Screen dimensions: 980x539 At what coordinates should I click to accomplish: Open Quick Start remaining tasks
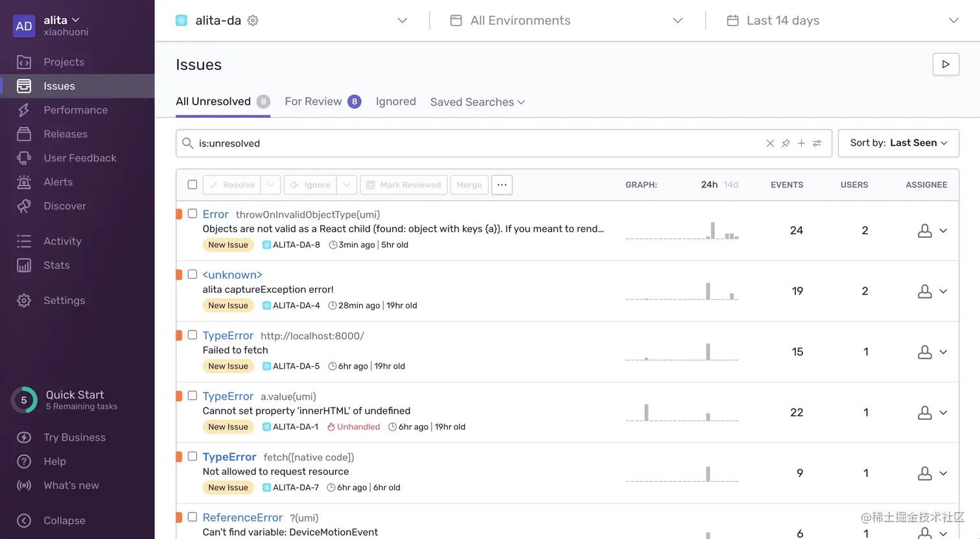pos(65,400)
